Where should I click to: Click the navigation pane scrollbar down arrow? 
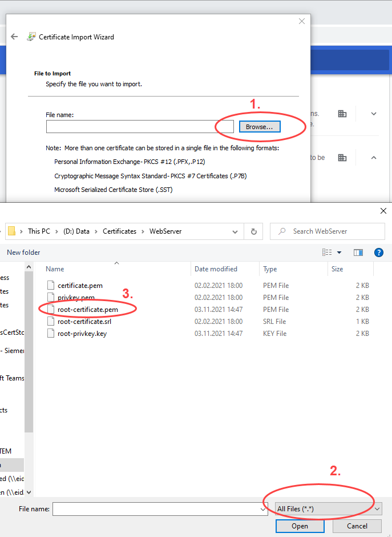tap(29, 491)
